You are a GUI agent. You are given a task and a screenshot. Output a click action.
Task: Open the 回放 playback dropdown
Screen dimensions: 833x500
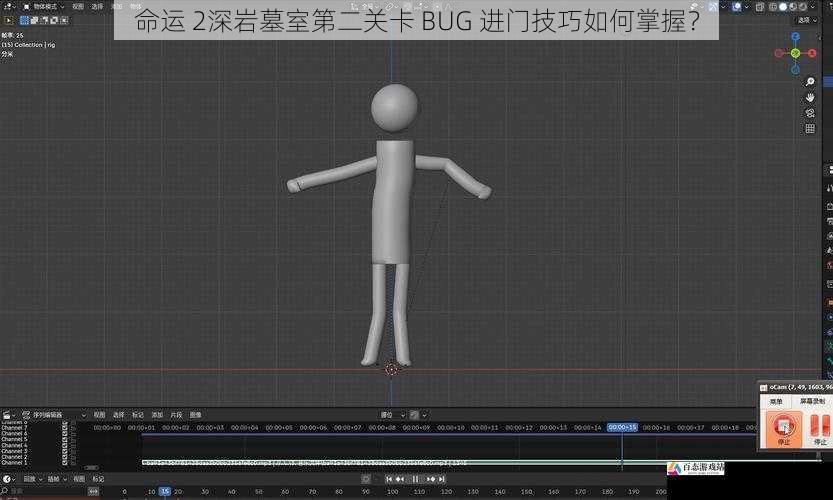pos(32,479)
